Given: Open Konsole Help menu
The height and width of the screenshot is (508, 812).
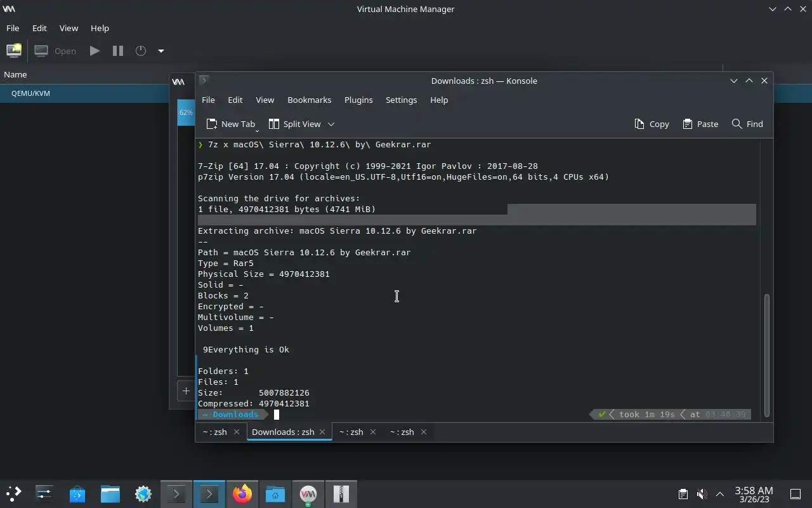Looking at the screenshot, I should [x=439, y=100].
